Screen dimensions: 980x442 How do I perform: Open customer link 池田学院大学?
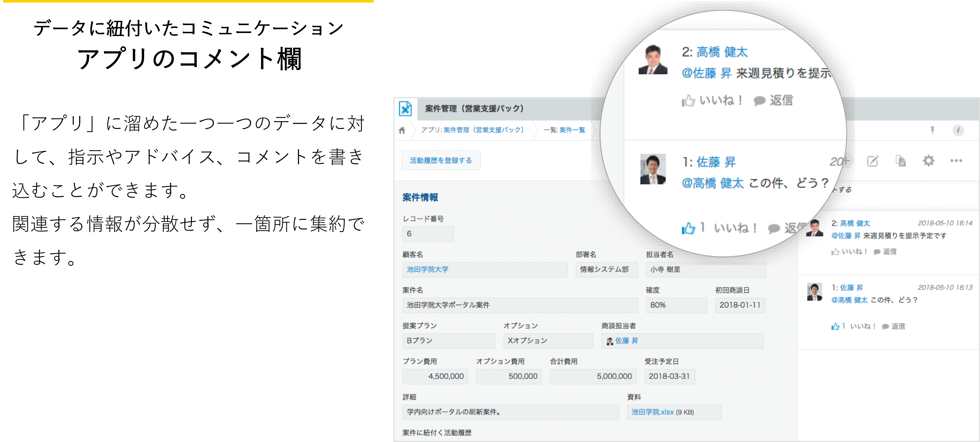tap(427, 269)
